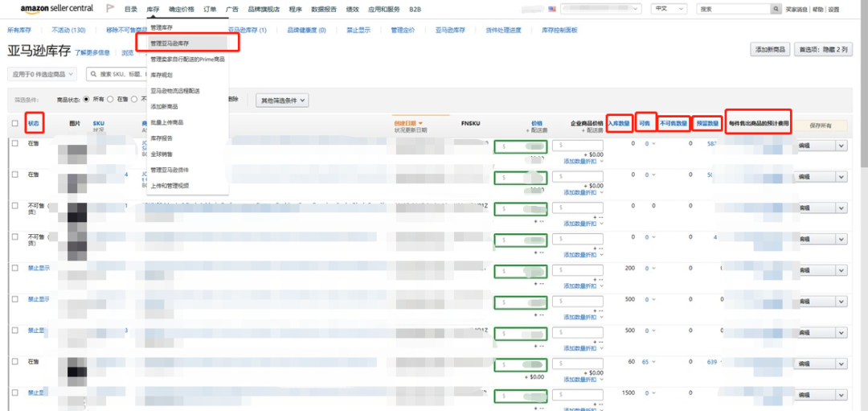Sort by the 预留数量 column header
Screen dimensions: 868x411
[707, 124]
